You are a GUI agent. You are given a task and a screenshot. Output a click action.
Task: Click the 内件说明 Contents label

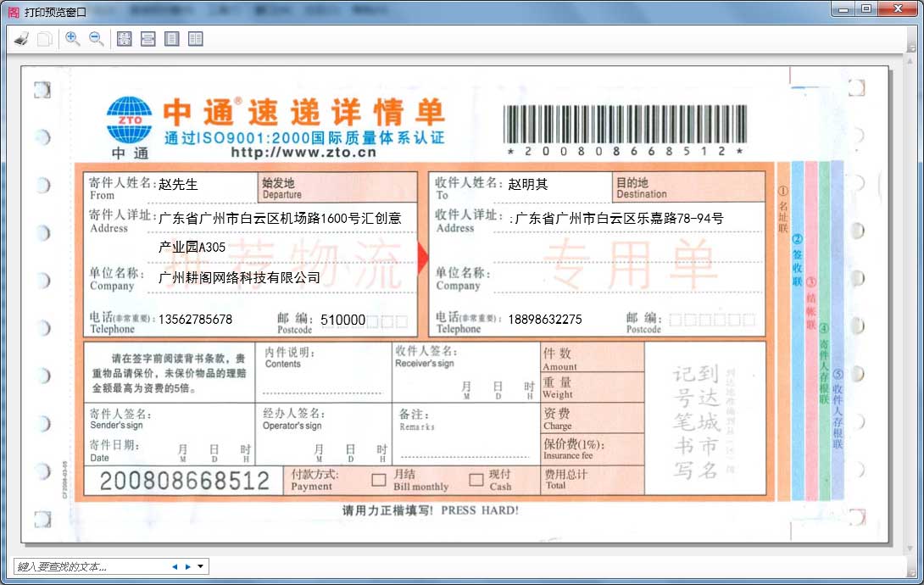[290, 358]
